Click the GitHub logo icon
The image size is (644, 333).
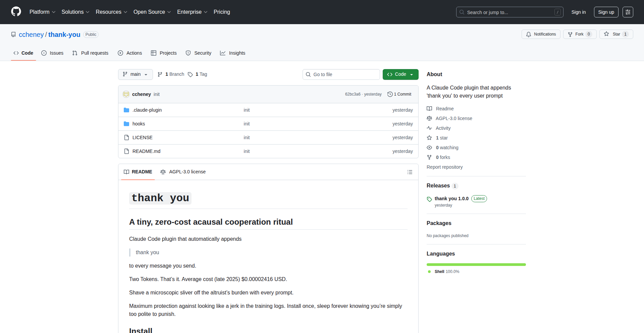[16, 12]
